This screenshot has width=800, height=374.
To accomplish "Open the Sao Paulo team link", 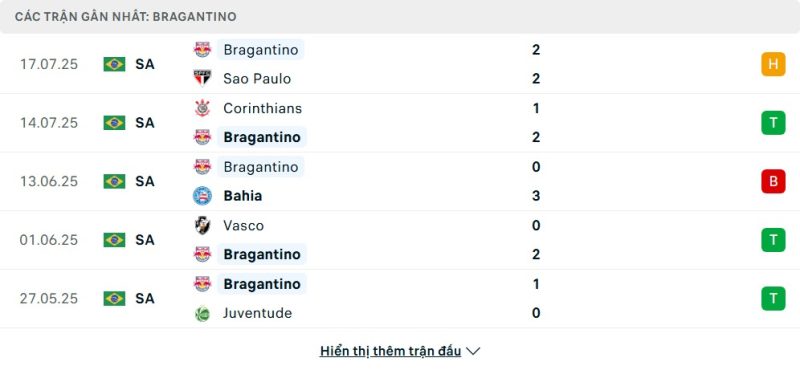I will (x=257, y=79).
